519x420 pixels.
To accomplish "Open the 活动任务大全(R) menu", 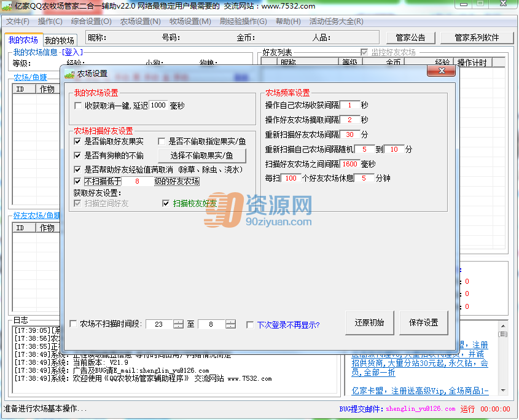I will (337, 21).
